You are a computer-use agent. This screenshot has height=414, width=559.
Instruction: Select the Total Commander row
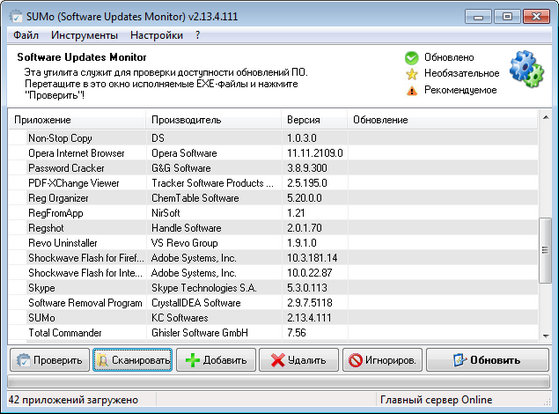[x=273, y=333]
